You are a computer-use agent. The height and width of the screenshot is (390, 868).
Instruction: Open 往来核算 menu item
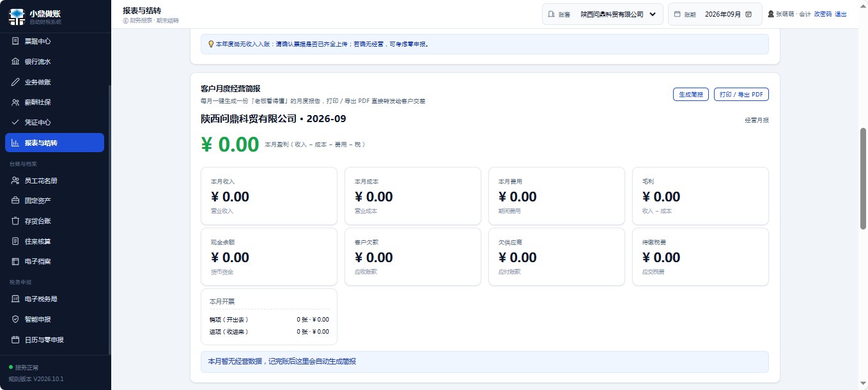(x=54, y=241)
